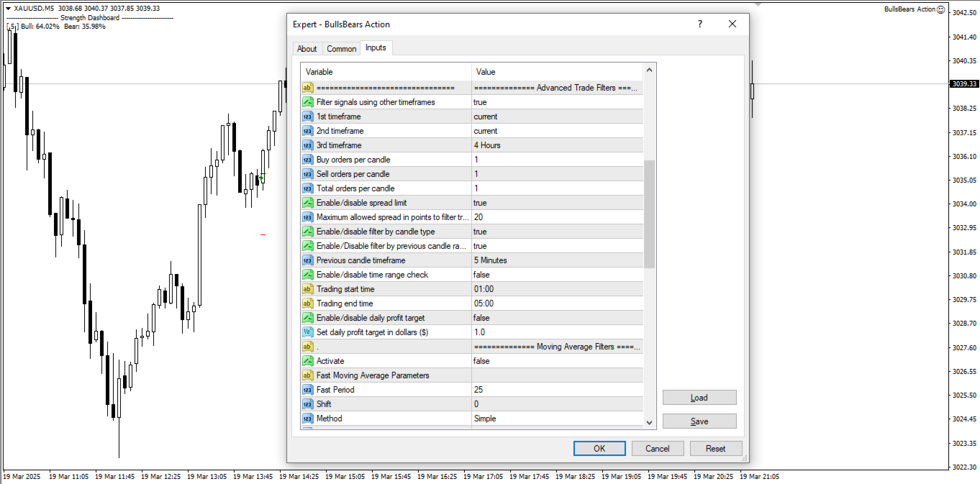Edit the daily profit target value 1.0
Viewport: 980px width, 484px height.
558,332
